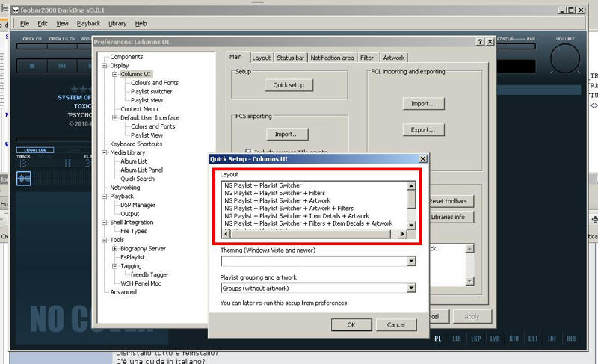Toggle Include common title scripts checkbox
The image size is (598, 364).
[249, 152]
